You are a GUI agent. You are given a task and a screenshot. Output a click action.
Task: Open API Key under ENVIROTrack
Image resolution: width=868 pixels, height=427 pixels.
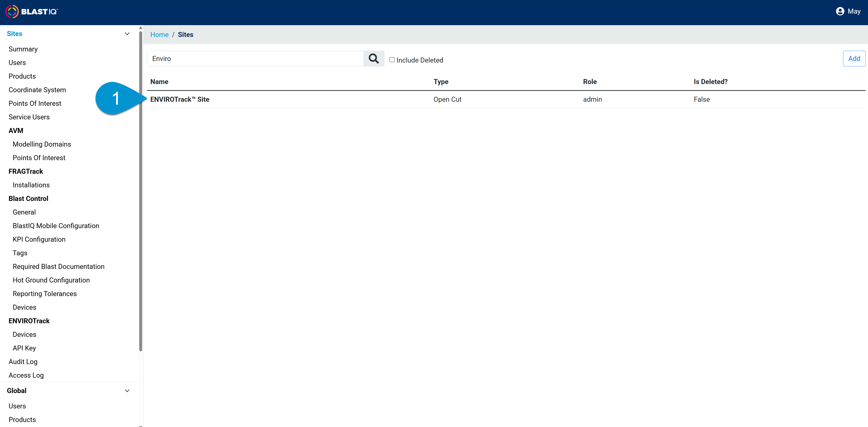point(24,348)
